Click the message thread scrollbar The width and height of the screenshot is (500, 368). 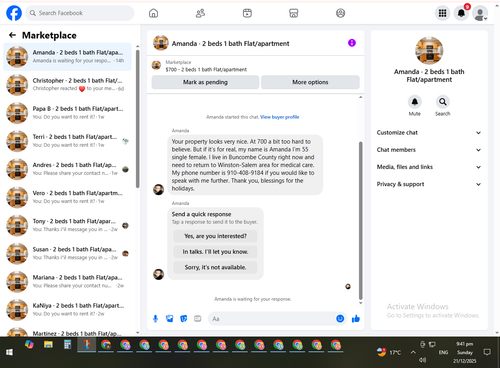tap(360, 221)
